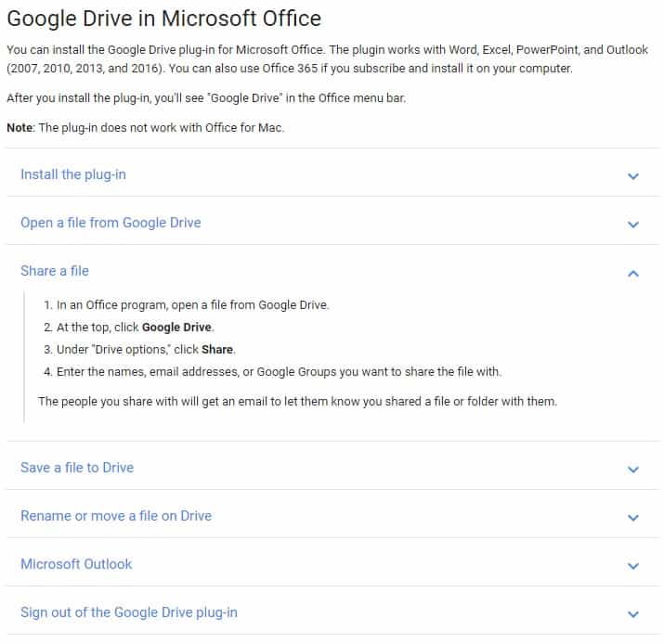Expand chevron next to Save a file to Drive

(632, 470)
